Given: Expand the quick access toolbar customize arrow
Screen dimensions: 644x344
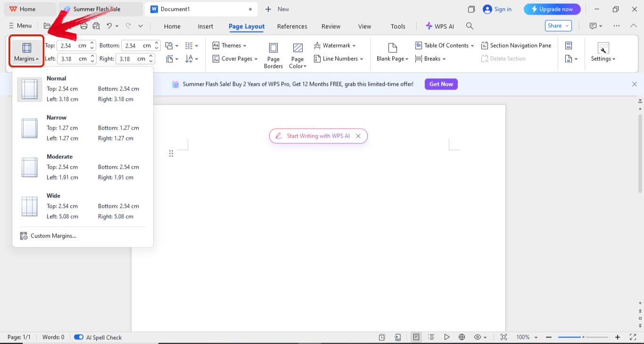Looking at the screenshot, I should click(x=140, y=26).
